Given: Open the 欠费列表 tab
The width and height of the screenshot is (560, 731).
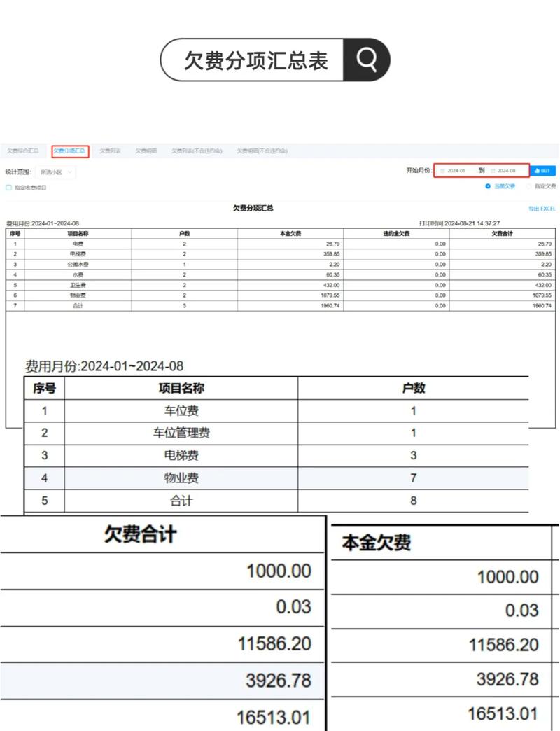Looking at the screenshot, I should click(x=110, y=151).
